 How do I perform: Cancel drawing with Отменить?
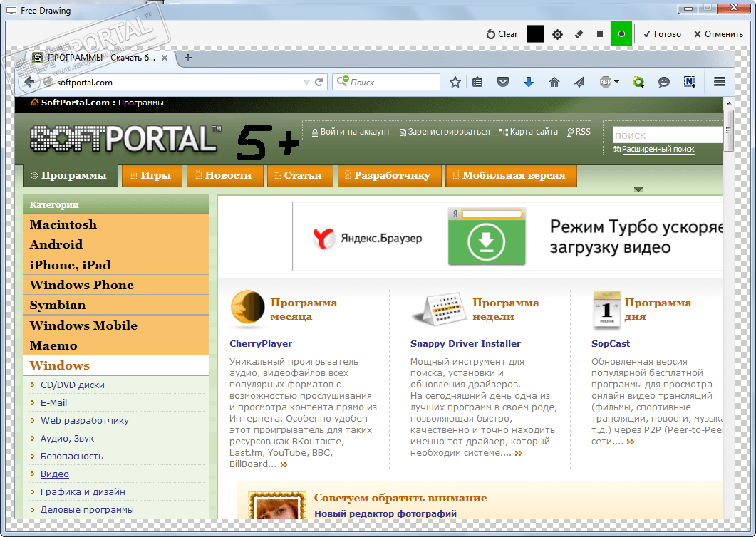[718, 34]
